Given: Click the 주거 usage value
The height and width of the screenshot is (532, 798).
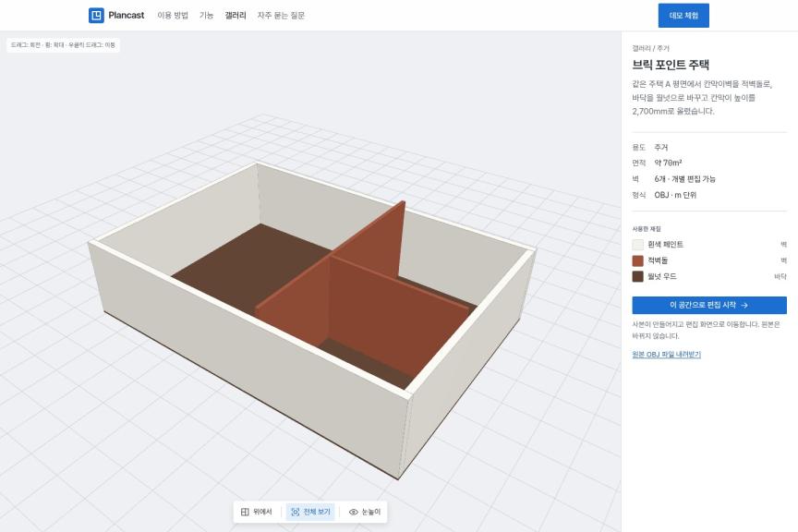Looking at the screenshot, I should point(660,147).
